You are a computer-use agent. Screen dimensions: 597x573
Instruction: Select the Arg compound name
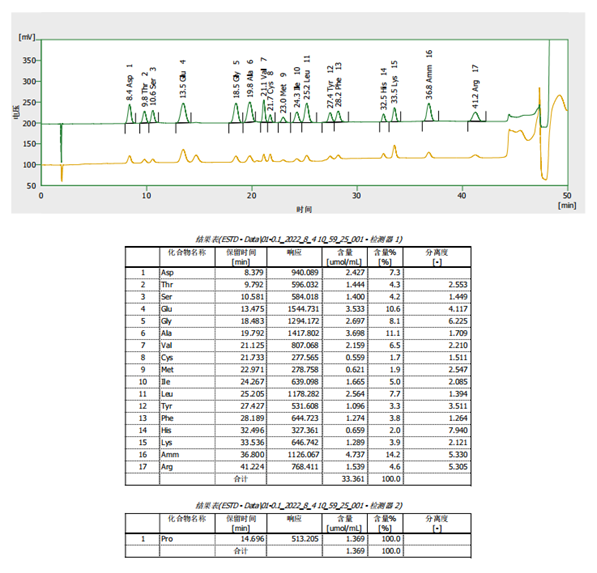[x=167, y=467]
